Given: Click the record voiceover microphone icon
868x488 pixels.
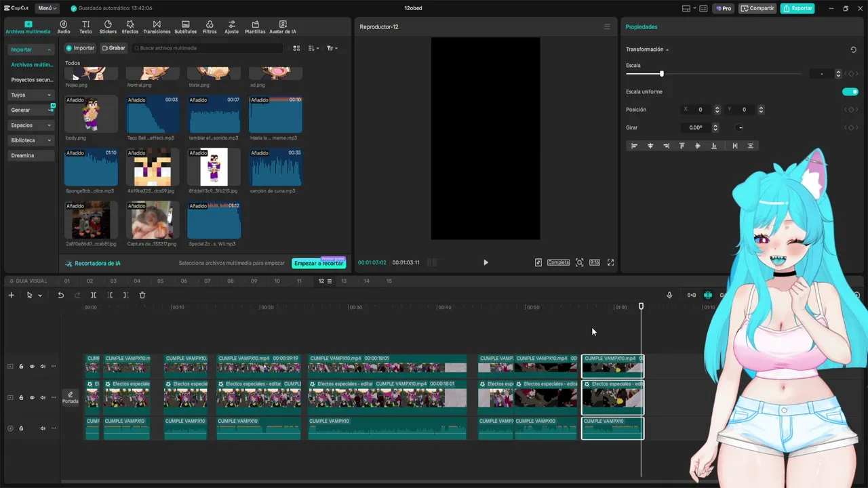Looking at the screenshot, I should 669,295.
